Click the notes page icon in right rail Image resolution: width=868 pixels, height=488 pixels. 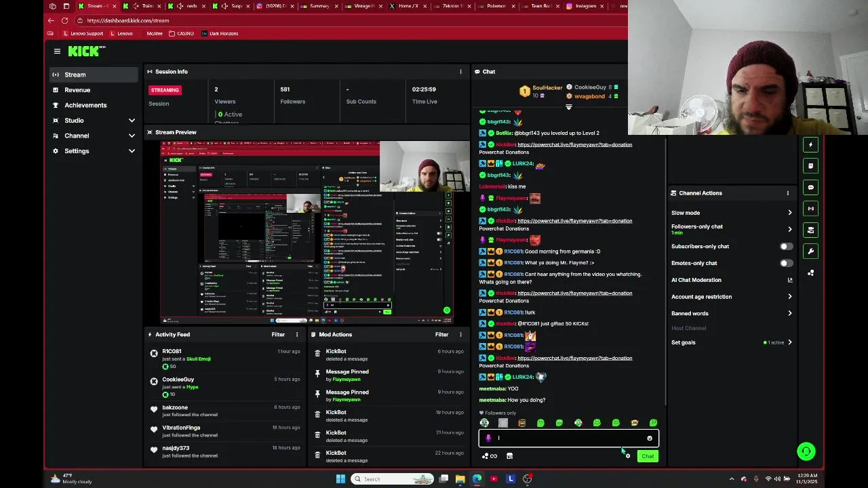pyautogui.click(x=810, y=165)
